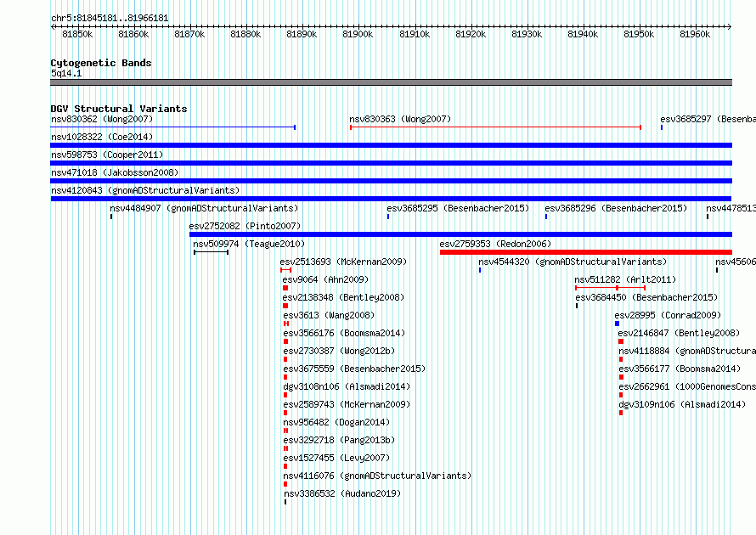The height and width of the screenshot is (535, 756).
Task: Select esv2513693 (McKernan2009) variant label
Action: point(343,262)
